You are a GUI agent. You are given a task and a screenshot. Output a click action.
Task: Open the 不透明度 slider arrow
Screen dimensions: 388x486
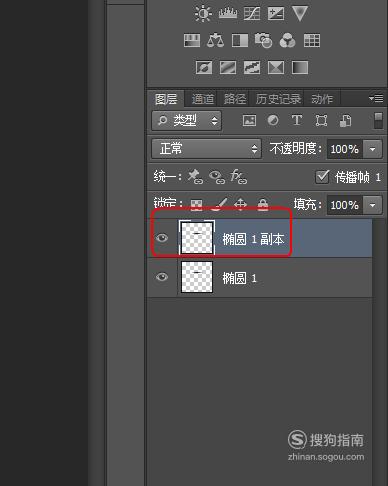[x=373, y=149]
